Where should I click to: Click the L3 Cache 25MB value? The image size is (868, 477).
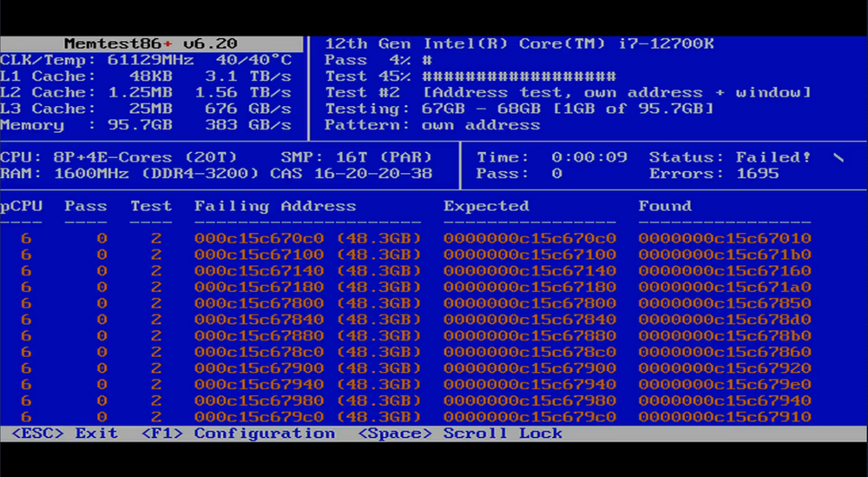pyautogui.click(x=150, y=109)
